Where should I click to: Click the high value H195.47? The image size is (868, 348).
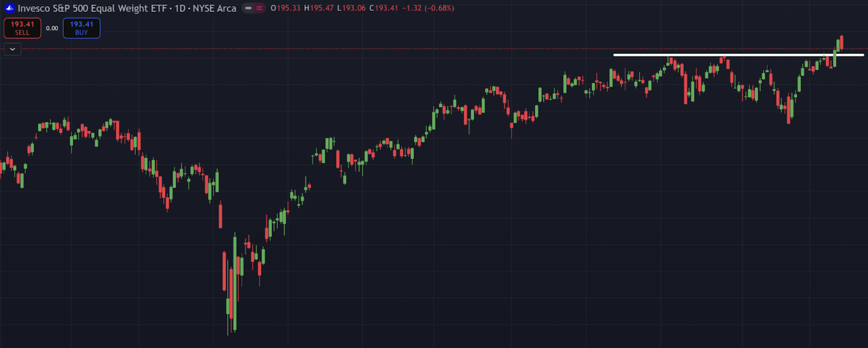(319, 8)
